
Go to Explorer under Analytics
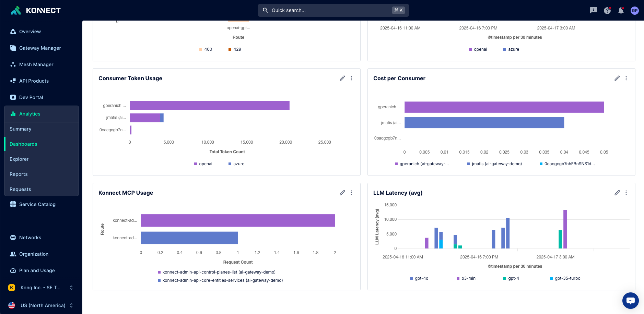coord(19,159)
